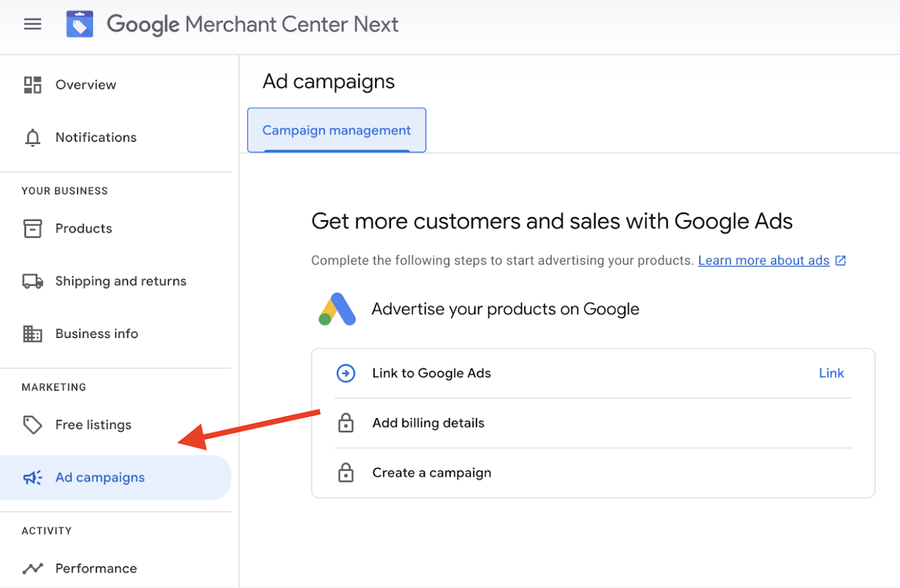This screenshot has width=900, height=588.
Task: Click the YOUR BUSINESS section label
Action: coord(65,191)
